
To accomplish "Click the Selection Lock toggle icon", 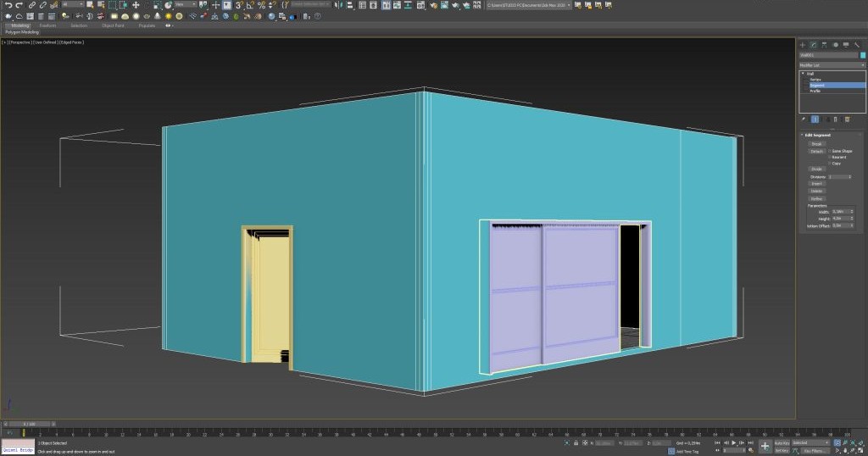I will pos(576,442).
